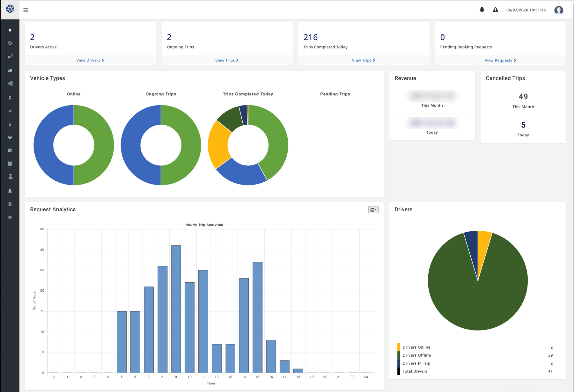
Task: Click the hour 5 bar in chart
Action: point(122,342)
